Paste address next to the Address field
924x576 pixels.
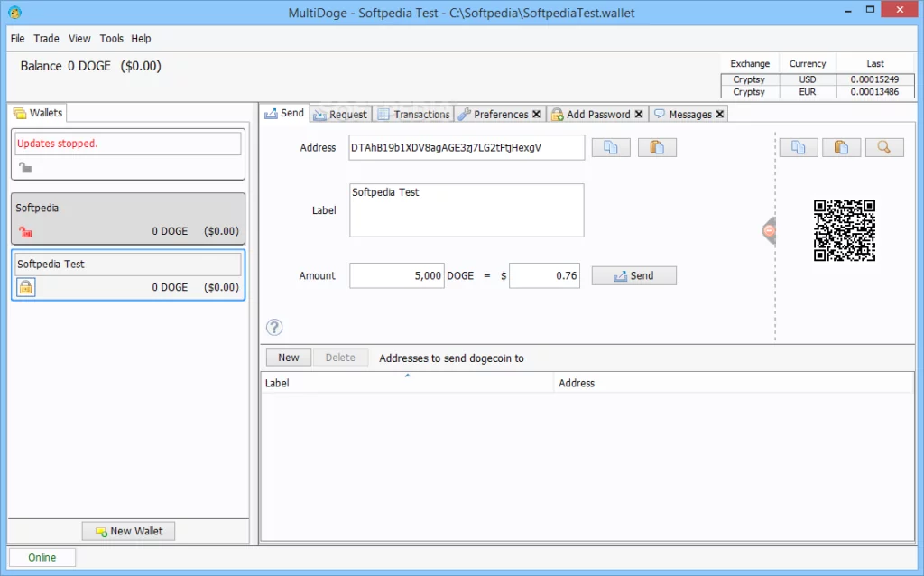point(657,148)
